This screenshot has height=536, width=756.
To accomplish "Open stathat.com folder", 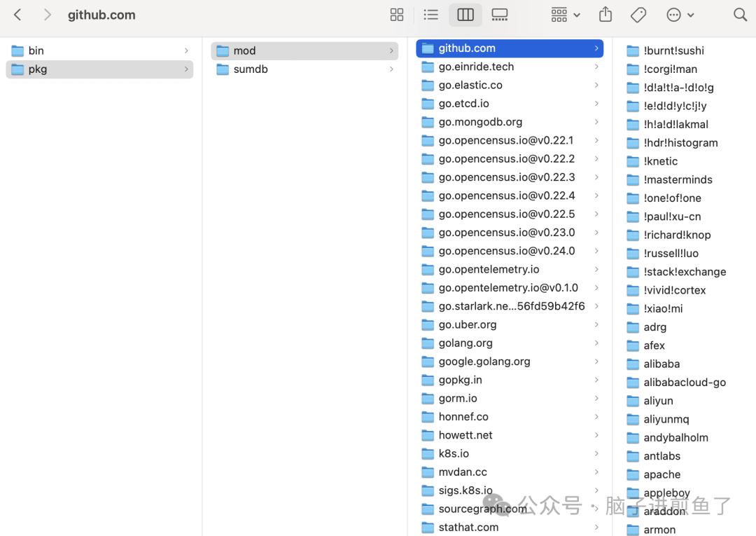I will point(510,528).
